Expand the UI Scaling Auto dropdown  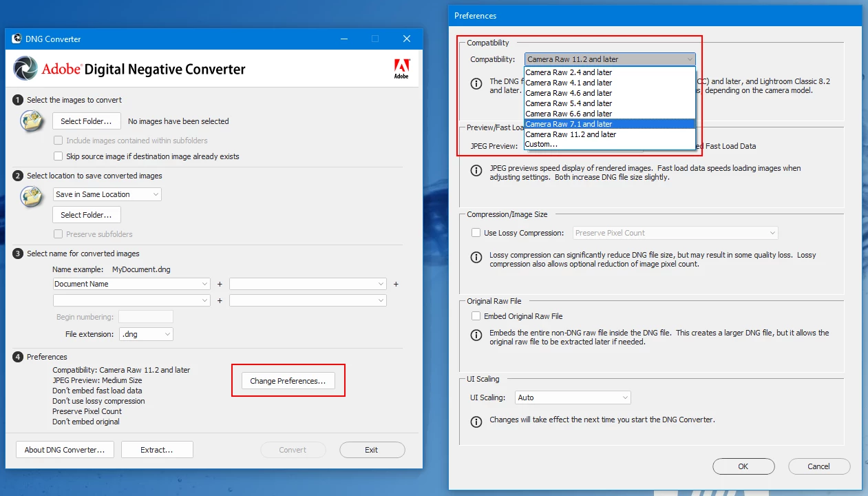click(x=573, y=397)
